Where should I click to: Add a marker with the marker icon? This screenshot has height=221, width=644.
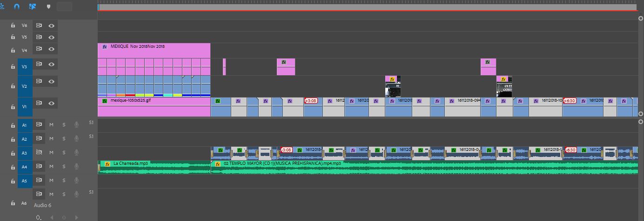point(48,7)
